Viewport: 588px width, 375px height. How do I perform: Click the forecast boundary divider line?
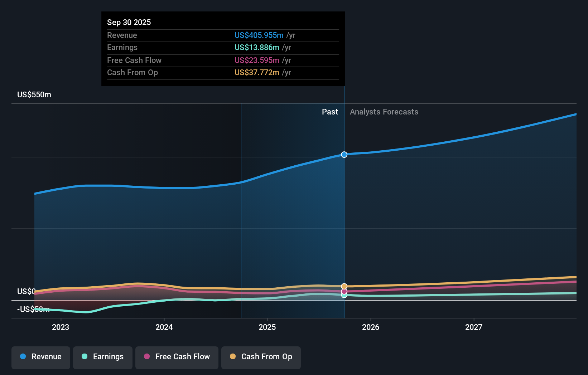pyautogui.click(x=344, y=215)
